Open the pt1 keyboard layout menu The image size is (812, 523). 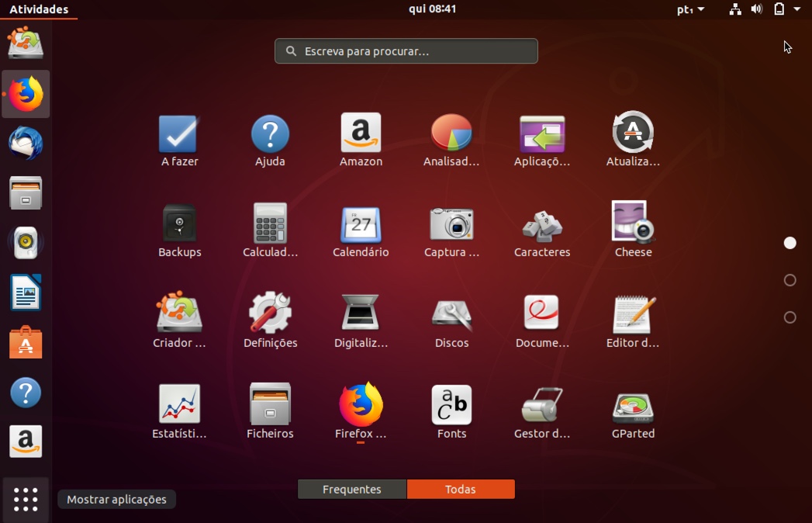point(690,9)
